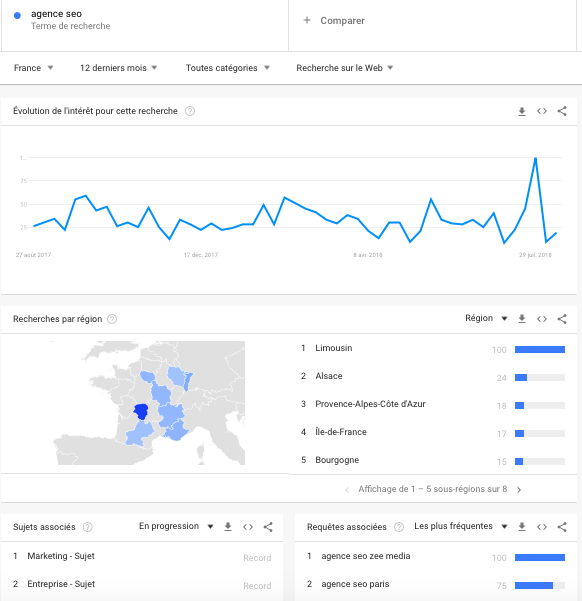Share the Recherches par région panel
This screenshot has height=601, width=582.
click(x=562, y=319)
